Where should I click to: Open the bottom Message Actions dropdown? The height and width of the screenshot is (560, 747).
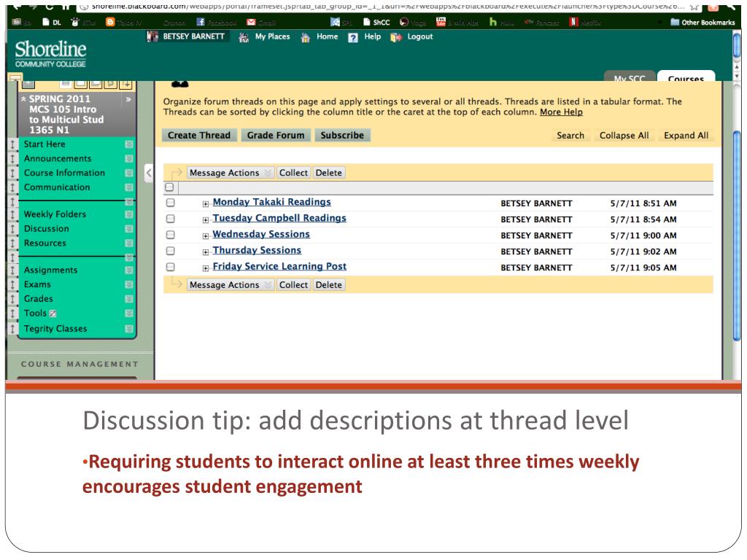[x=230, y=285]
